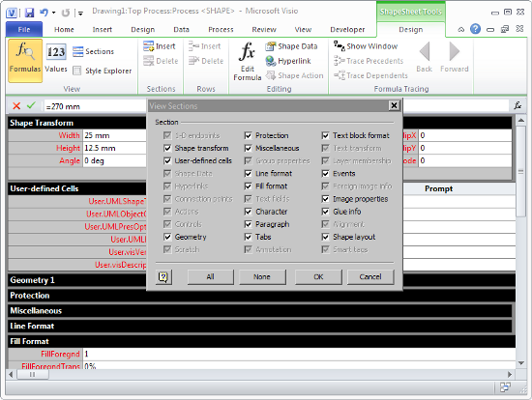532x400 pixels.
Task: Accept formula with green checkmark
Action: pyautogui.click(x=31, y=105)
